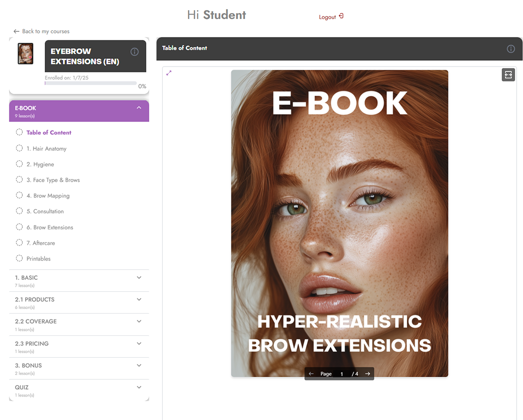Go to previous e-book page arrow
Image resolution: width=523 pixels, height=420 pixels.
pyautogui.click(x=311, y=374)
